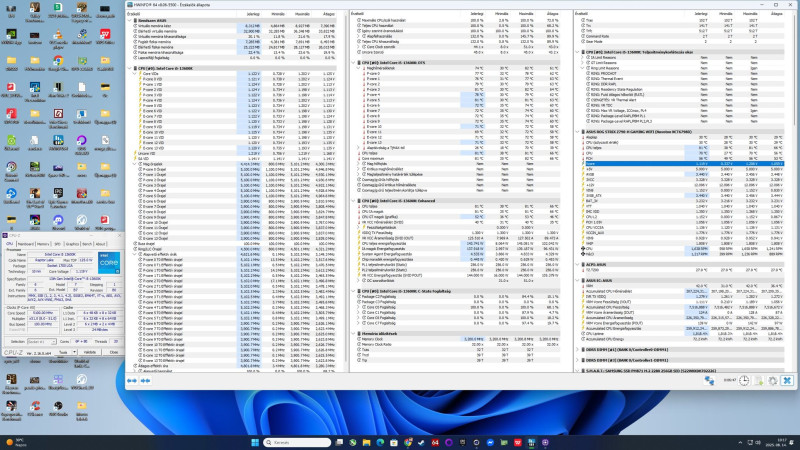The height and width of the screenshot is (450, 800).
Task: Switch to the SPD tab in CPU-Z
Action: pyautogui.click(x=57, y=244)
